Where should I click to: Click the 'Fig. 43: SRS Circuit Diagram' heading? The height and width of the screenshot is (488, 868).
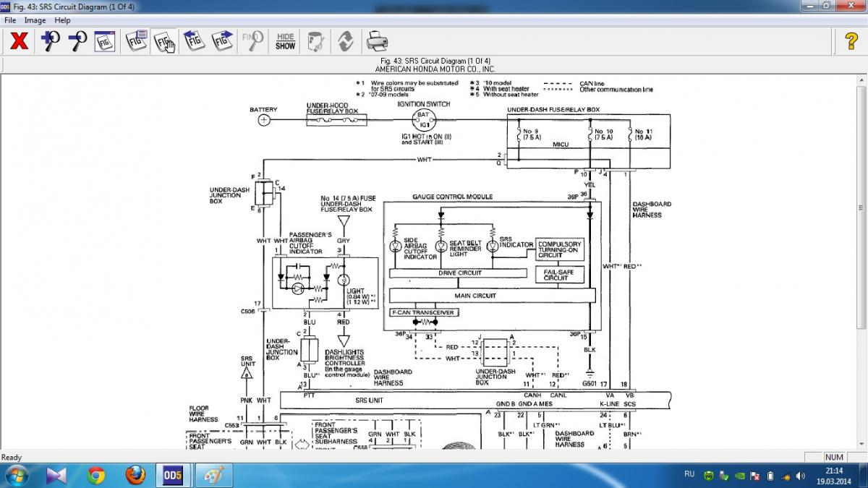click(x=435, y=61)
